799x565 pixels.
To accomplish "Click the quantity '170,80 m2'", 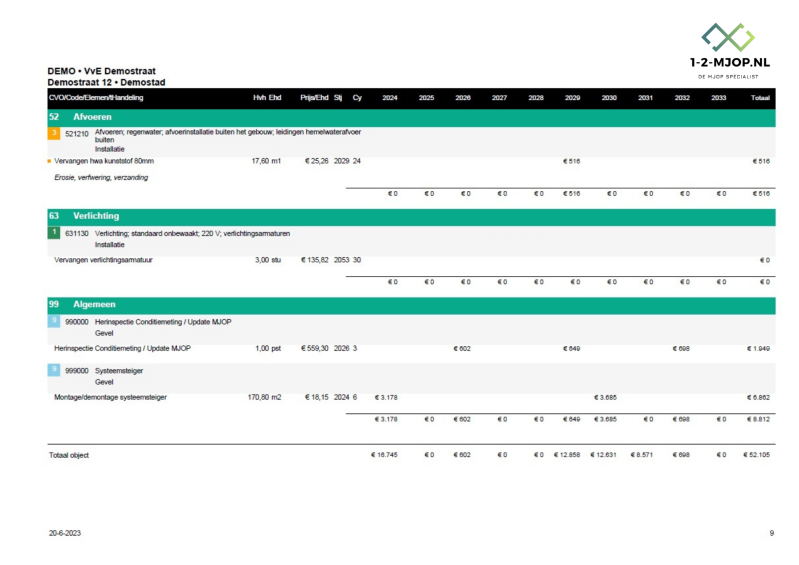I will (x=264, y=397).
